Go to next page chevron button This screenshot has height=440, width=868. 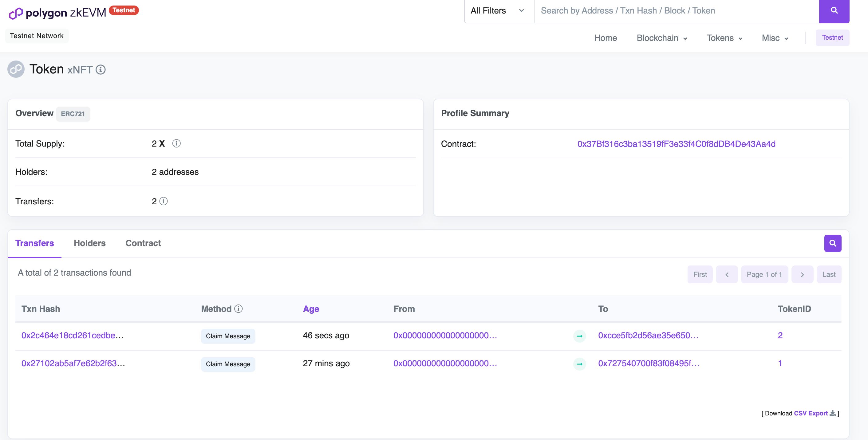802,274
